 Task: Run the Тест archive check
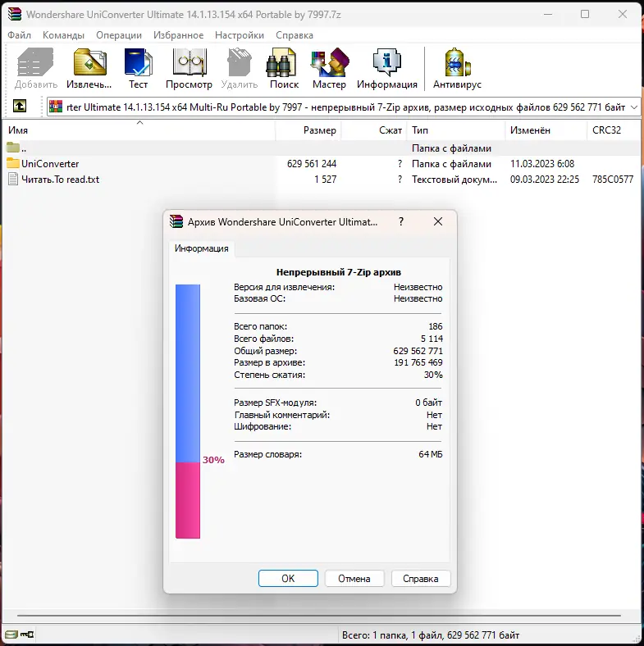138,62
